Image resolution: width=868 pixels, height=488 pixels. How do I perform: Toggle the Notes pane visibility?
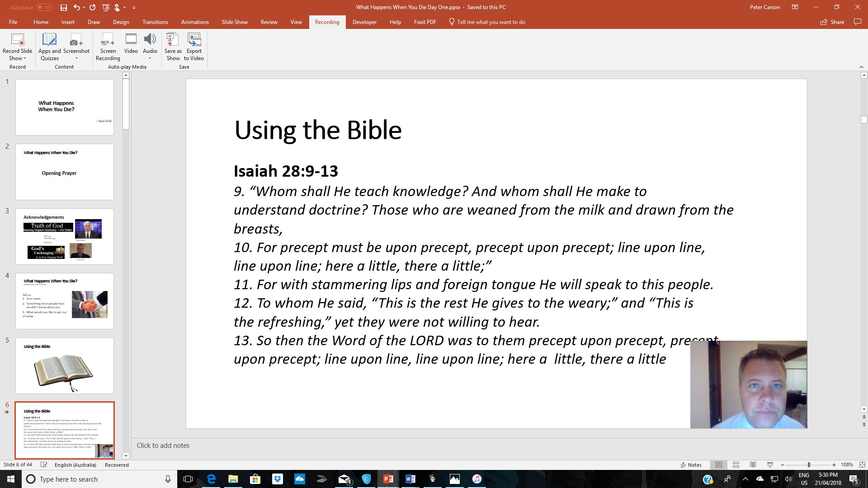tap(691, 465)
